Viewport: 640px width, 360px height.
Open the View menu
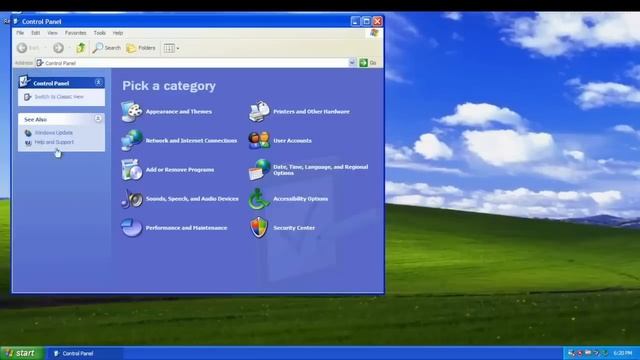tap(52, 33)
